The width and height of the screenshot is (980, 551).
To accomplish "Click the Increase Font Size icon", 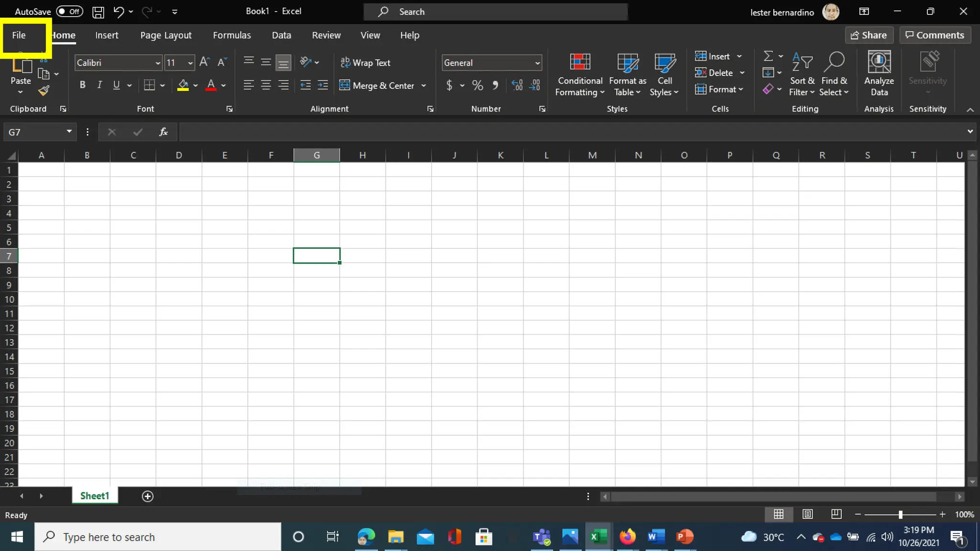I will tap(204, 62).
